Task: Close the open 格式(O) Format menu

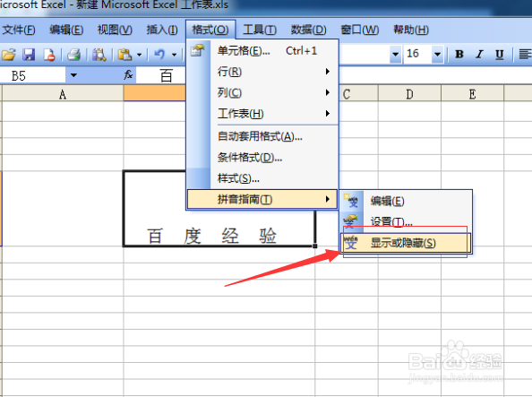Action: pyautogui.click(x=210, y=30)
